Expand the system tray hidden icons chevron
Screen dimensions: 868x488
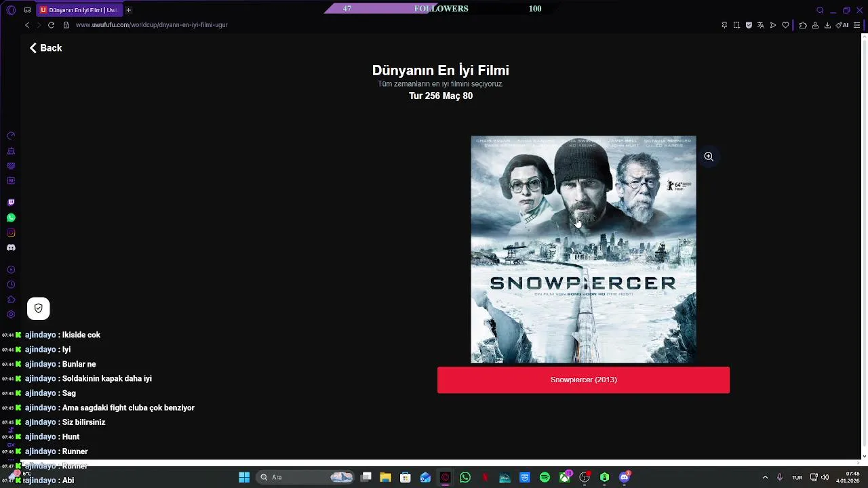coord(765,477)
